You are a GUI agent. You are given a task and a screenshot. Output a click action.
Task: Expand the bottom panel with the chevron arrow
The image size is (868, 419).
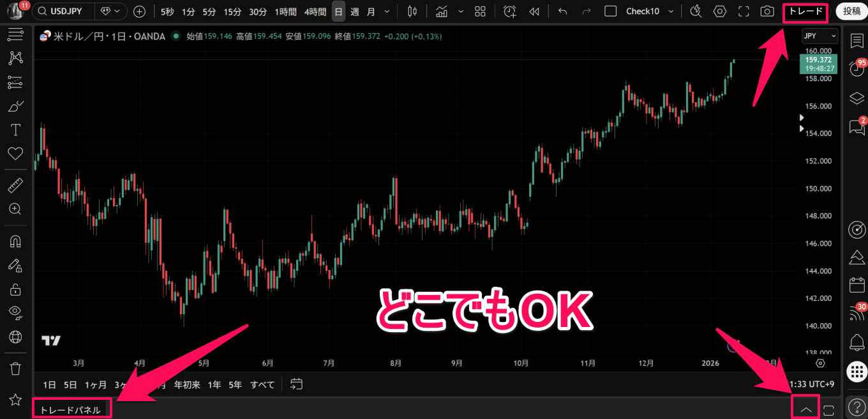(x=805, y=407)
